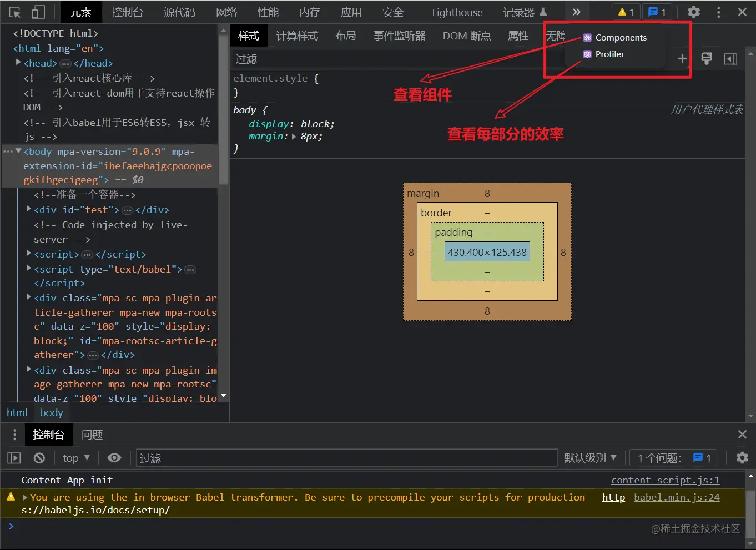Open the 性能 tab
The width and height of the screenshot is (756, 550).
(268, 12)
